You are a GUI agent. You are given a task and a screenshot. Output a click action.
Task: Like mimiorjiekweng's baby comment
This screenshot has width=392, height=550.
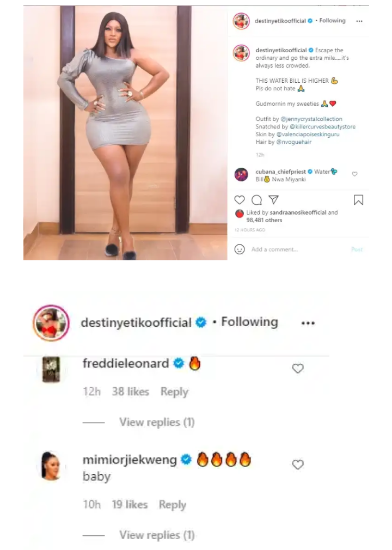click(298, 465)
